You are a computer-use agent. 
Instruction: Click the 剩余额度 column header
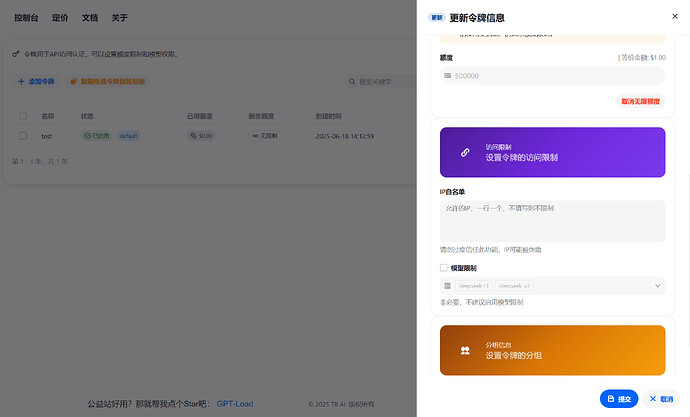261,116
